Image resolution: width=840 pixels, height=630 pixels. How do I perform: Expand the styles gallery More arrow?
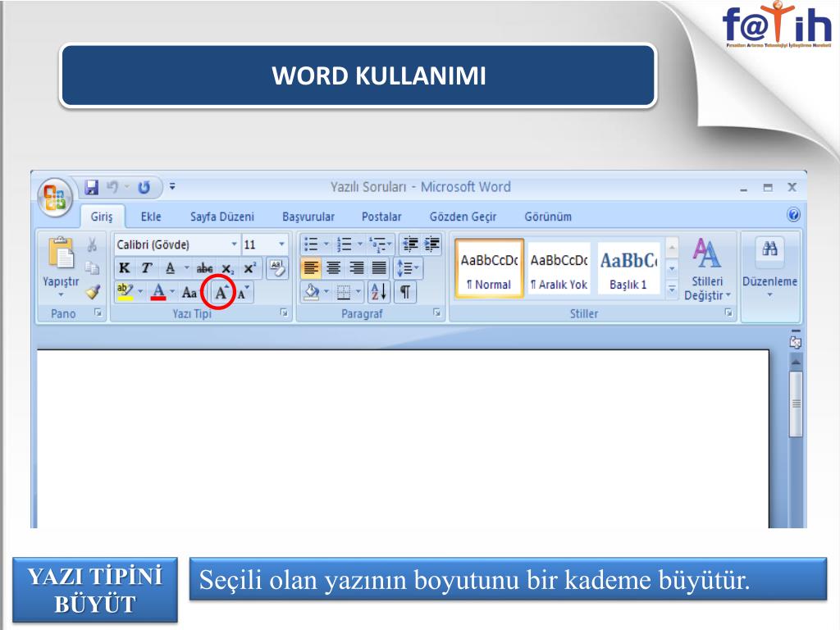(x=672, y=290)
